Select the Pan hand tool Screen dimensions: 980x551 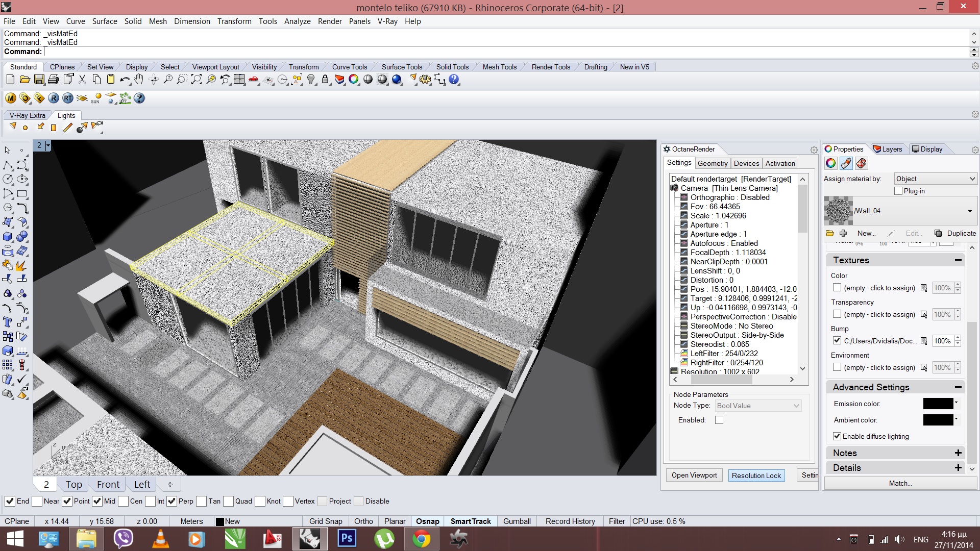[x=139, y=80]
